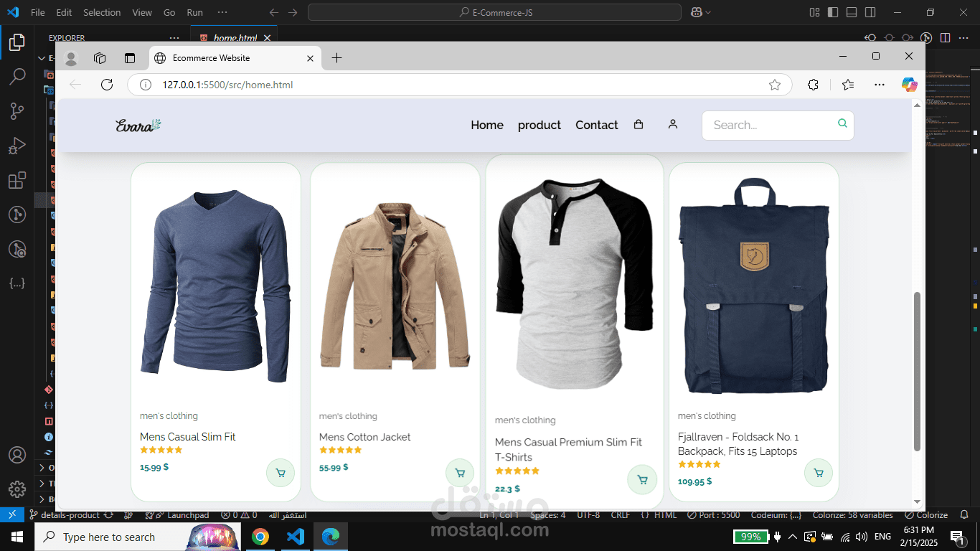Add Mens Cotton Jacket to cart
The image size is (980, 551).
click(x=460, y=473)
